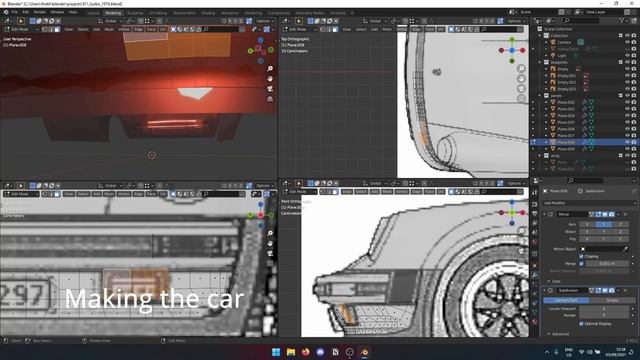Toggle Mirror Axis Z button
640x360 pixels.
tap(620, 224)
